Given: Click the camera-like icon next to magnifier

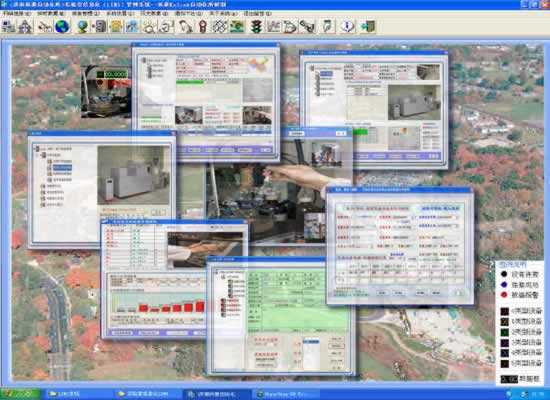Looking at the screenshot, I should [x=166, y=26].
